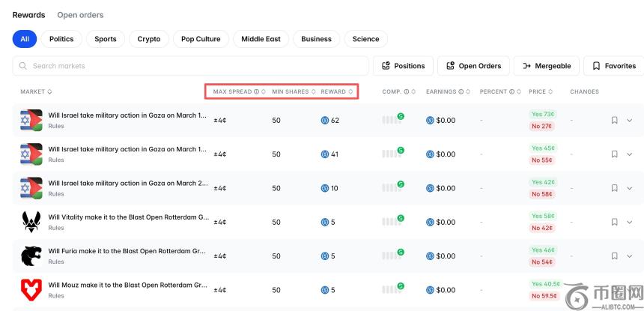This screenshot has height=311, width=644.
Task: Expand the first Israel Gaza market row
Action: (x=629, y=120)
